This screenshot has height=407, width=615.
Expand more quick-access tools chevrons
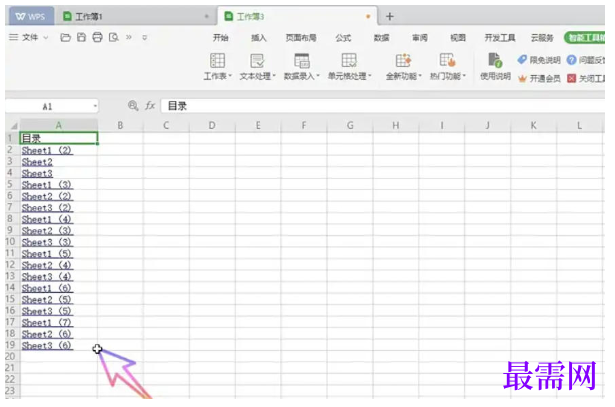tap(129, 38)
